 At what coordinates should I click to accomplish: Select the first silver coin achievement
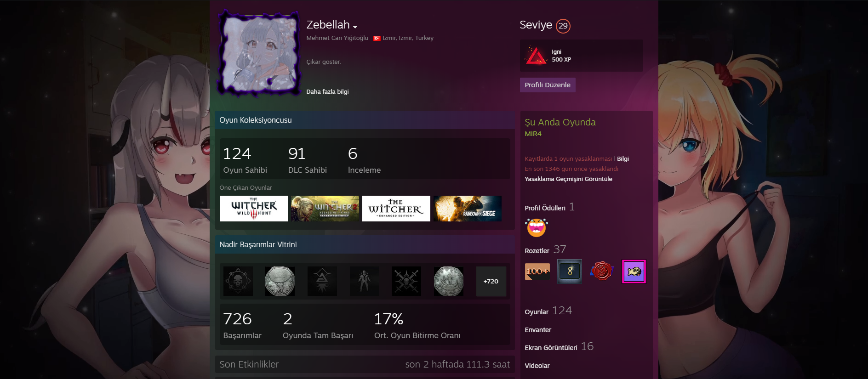click(280, 281)
